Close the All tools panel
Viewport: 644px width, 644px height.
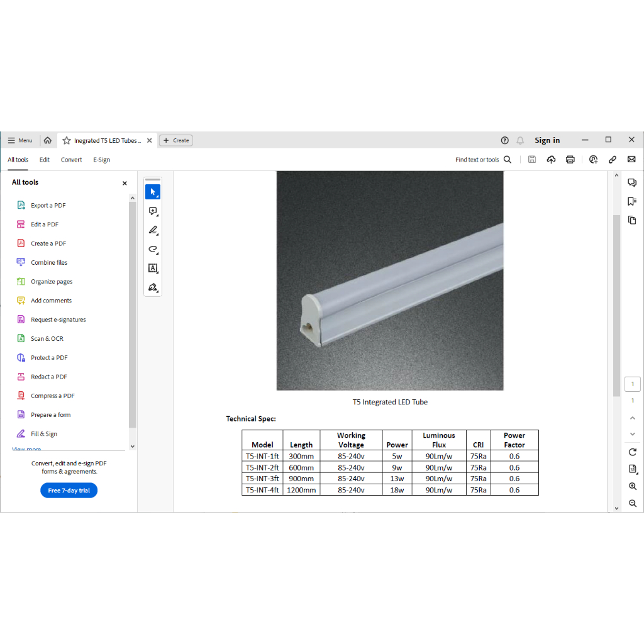pos(125,183)
